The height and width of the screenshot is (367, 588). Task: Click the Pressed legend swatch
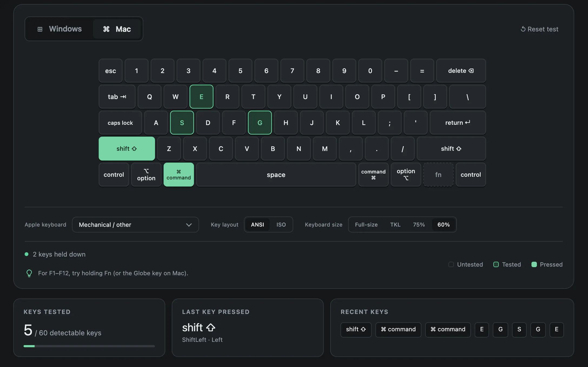coord(534,264)
